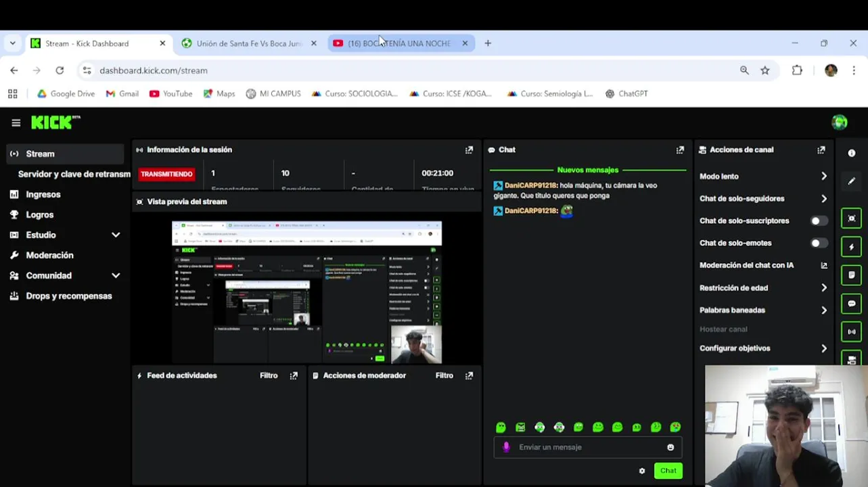Toggle the notes page widget icon

[x=852, y=275]
